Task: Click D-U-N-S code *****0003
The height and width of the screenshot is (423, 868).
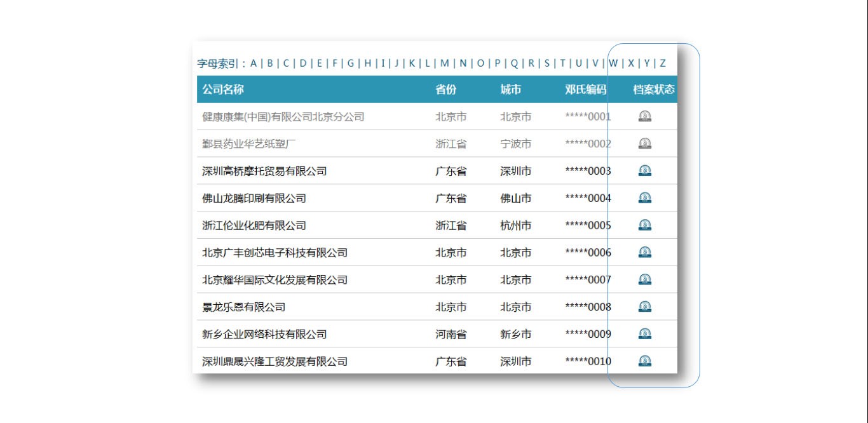Action: tap(588, 171)
